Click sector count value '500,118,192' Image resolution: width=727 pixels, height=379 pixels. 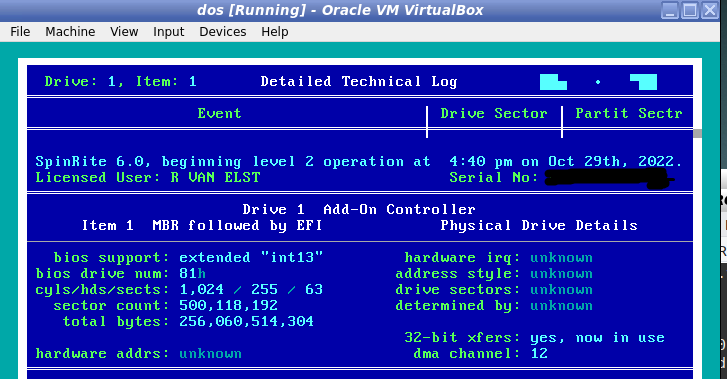[x=229, y=305]
